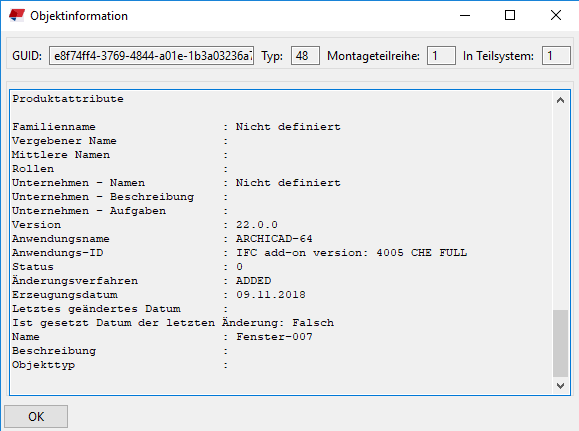579x431 pixels.
Task: Click the Version value 22.0.0
Action: coord(257,225)
